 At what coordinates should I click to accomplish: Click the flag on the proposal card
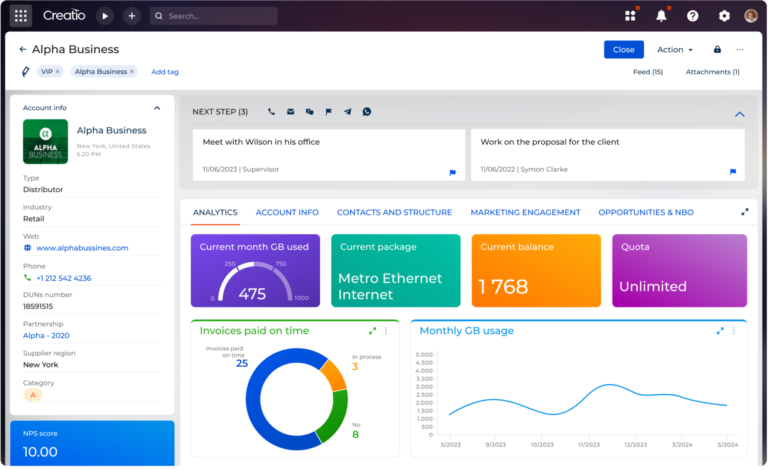click(733, 172)
